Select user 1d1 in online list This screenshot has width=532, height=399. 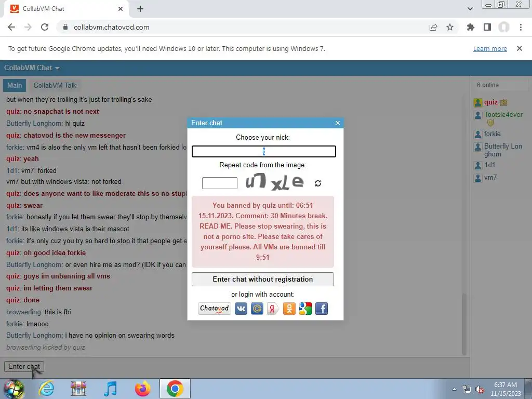point(489,165)
